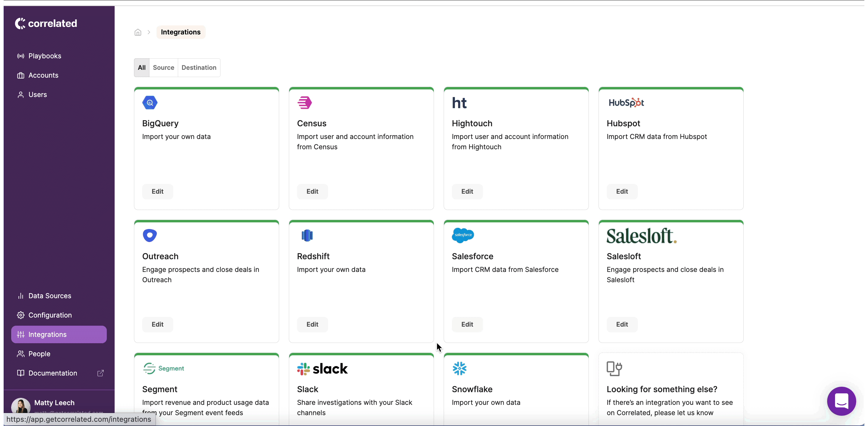Click the Outreach blue logo
Viewport: 868px width, 426px height.
(x=150, y=236)
